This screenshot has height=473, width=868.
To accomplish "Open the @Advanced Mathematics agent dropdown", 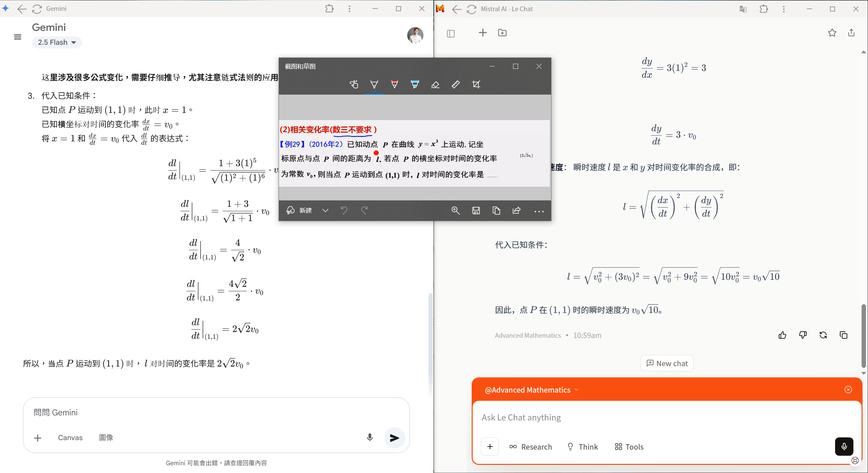I will [532, 390].
